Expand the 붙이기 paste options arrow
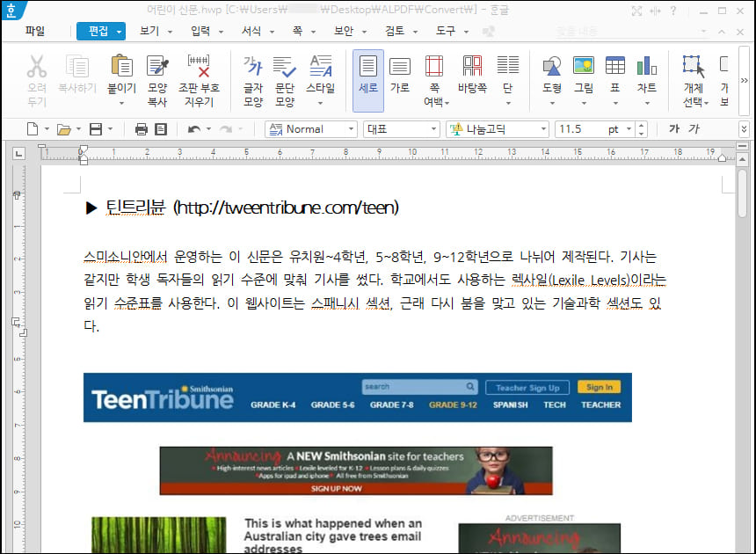 click(x=120, y=104)
